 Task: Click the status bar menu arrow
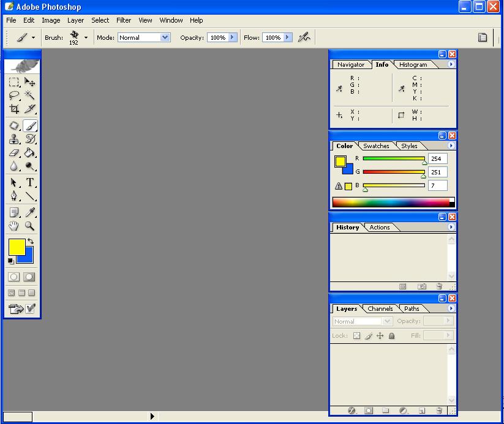click(152, 416)
